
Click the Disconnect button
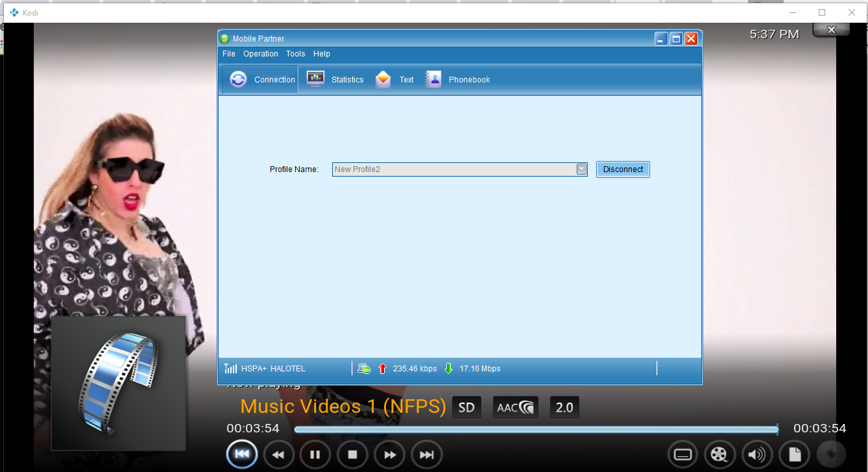pos(623,169)
